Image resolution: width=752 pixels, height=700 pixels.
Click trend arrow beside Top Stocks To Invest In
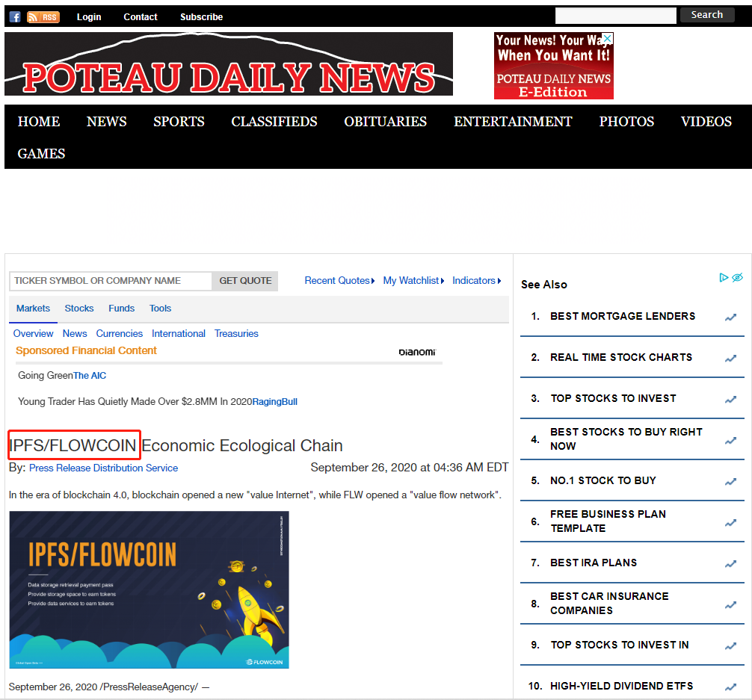click(730, 646)
